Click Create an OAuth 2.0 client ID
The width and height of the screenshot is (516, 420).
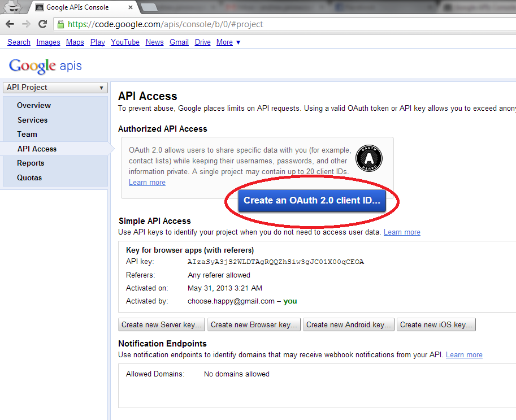pyautogui.click(x=313, y=200)
